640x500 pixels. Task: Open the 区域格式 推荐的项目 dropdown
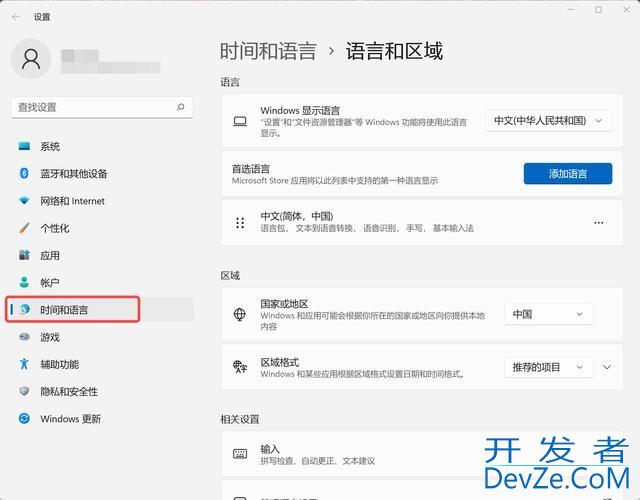pyautogui.click(x=548, y=367)
